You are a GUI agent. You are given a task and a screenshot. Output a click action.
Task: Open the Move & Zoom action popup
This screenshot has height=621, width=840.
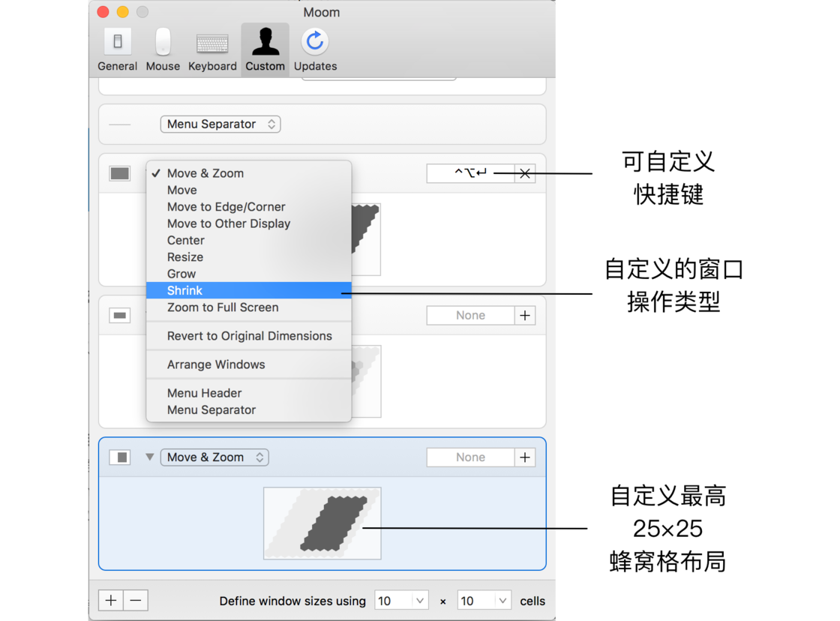click(x=214, y=457)
